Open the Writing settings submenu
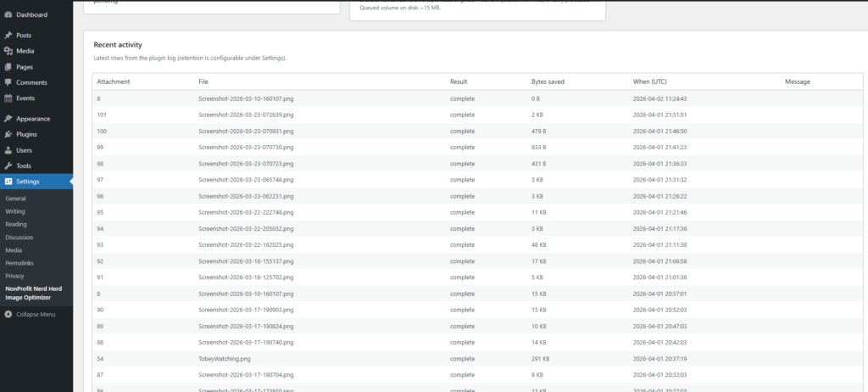This screenshot has height=392, width=868. [15, 210]
